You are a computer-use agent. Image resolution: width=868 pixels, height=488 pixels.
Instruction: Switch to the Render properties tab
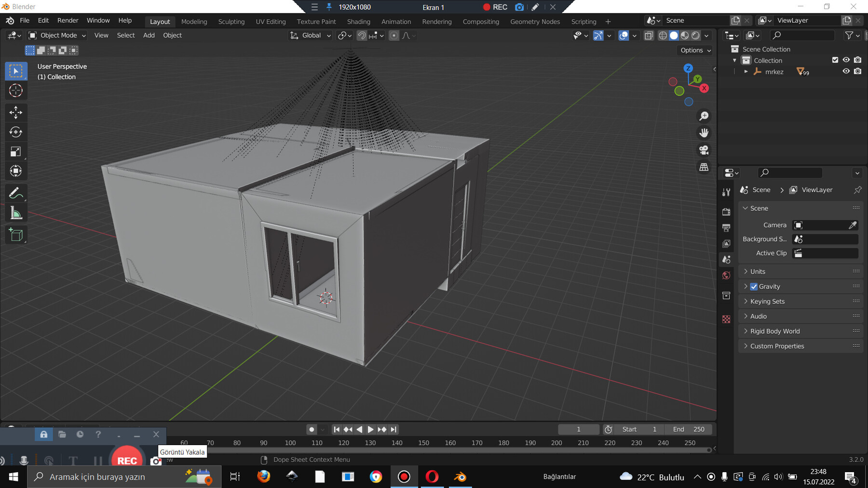pyautogui.click(x=726, y=211)
